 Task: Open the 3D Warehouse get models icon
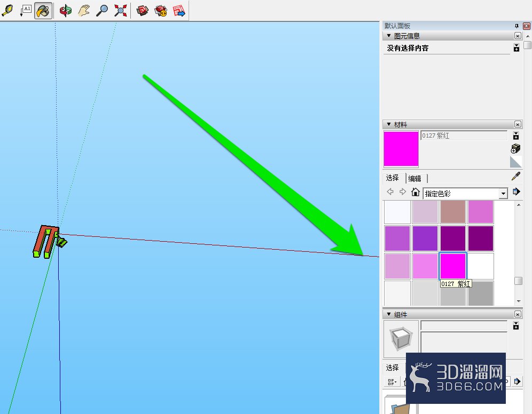[x=142, y=11]
